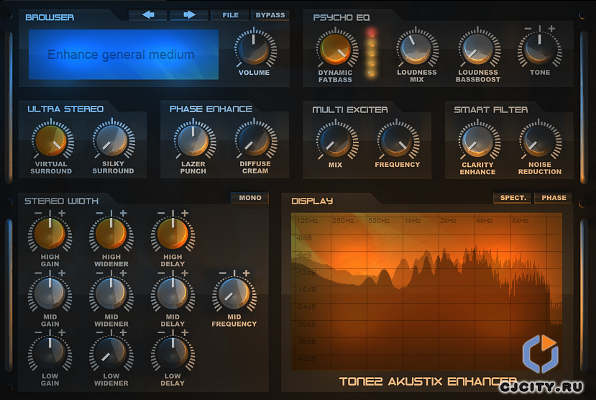This screenshot has width=596, height=400.
Task: Load previous preset with left arrow
Action: [148, 15]
